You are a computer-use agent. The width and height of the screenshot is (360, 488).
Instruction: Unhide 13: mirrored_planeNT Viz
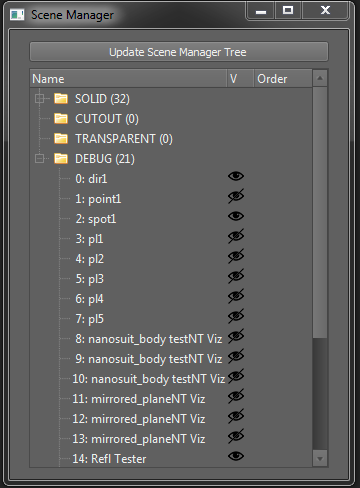point(236,436)
